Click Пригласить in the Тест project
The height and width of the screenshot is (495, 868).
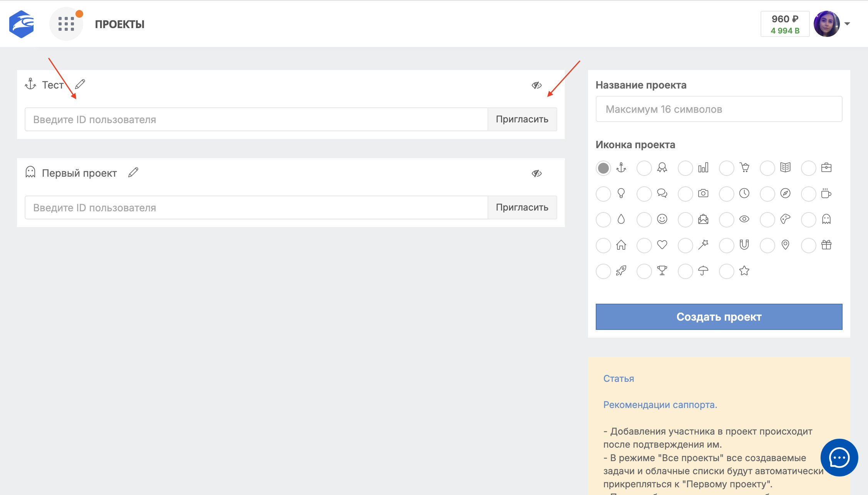pos(522,119)
